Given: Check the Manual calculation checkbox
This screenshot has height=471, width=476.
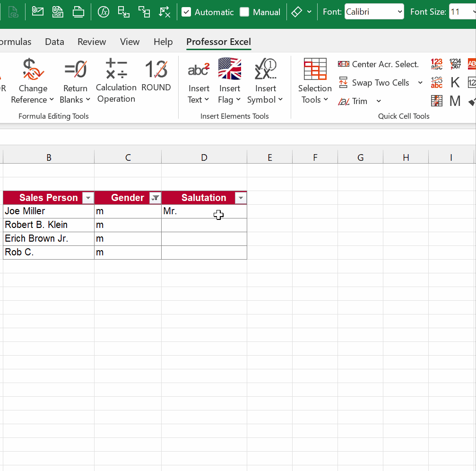Looking at the screenshot, I should [244, 12].
